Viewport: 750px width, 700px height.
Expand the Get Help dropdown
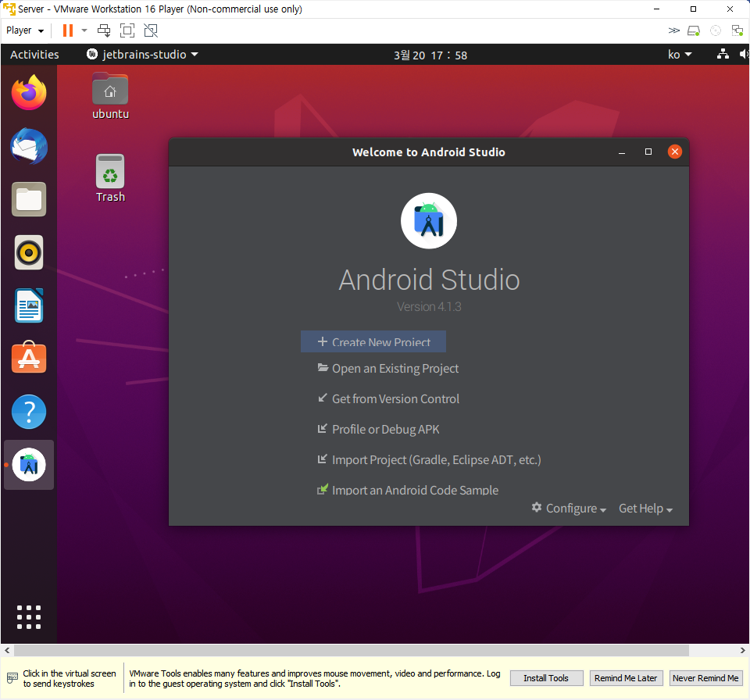[x=646, y=508]
